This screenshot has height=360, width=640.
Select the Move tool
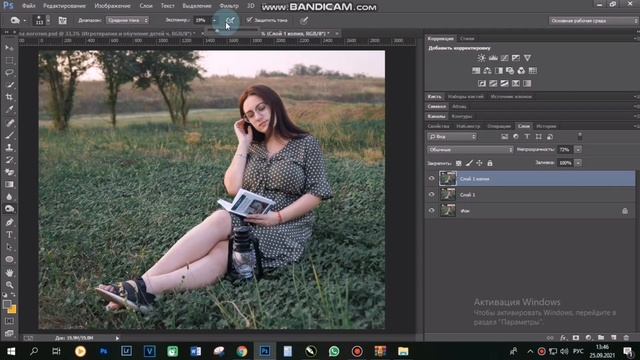9,48
